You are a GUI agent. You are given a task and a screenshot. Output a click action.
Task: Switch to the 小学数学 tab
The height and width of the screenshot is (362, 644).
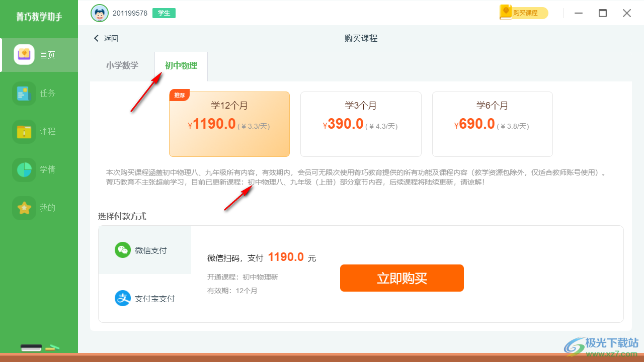[x=122, y=65]
